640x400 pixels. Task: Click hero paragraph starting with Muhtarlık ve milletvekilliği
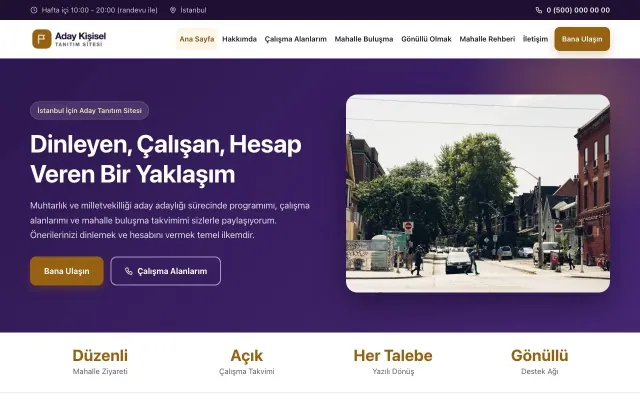coord(170,220)
